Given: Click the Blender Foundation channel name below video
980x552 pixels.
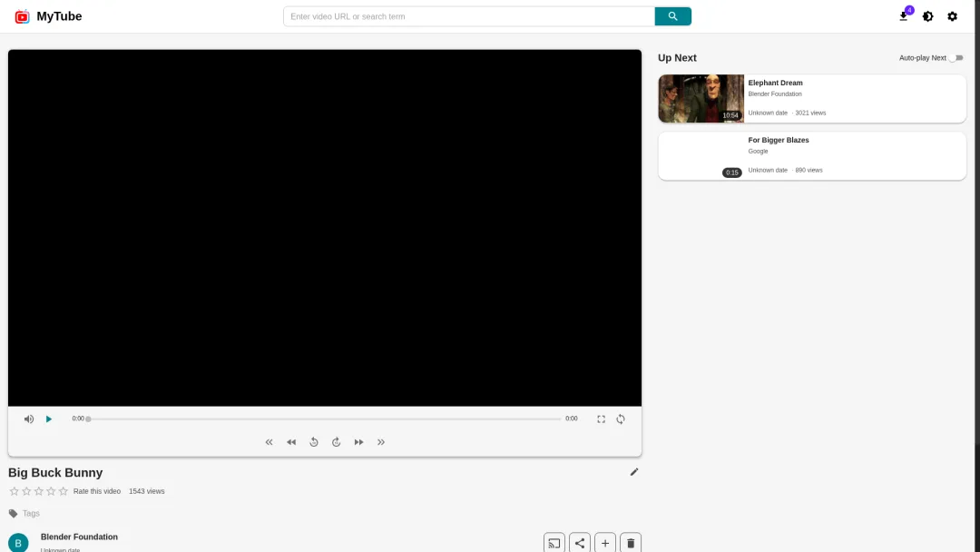Looking at the screenshot, I should click(x=79, y=537).
